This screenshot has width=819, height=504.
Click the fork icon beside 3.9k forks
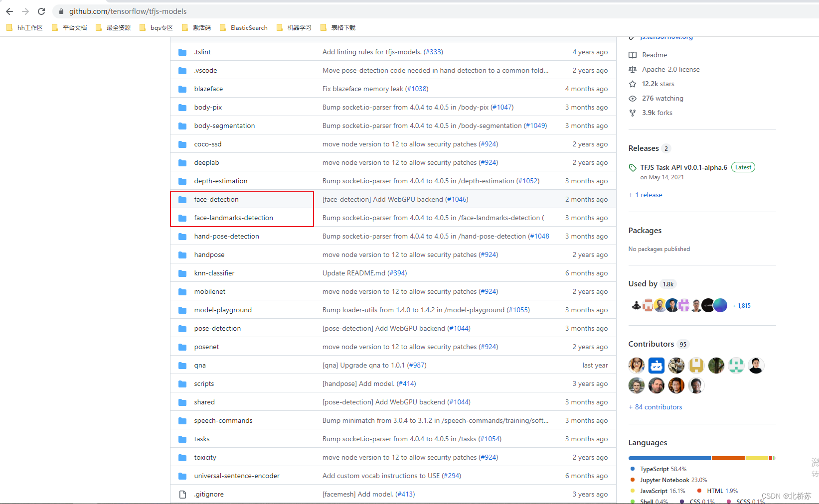pos(633,113)
